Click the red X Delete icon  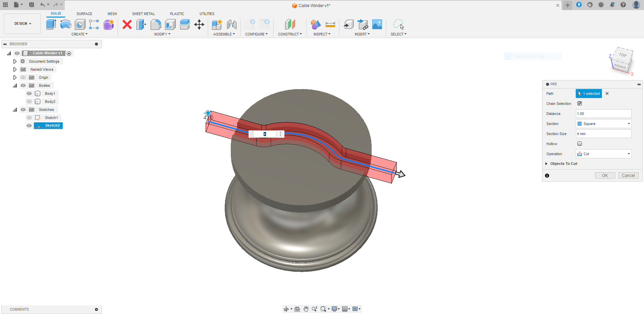(x=127, y=24)
